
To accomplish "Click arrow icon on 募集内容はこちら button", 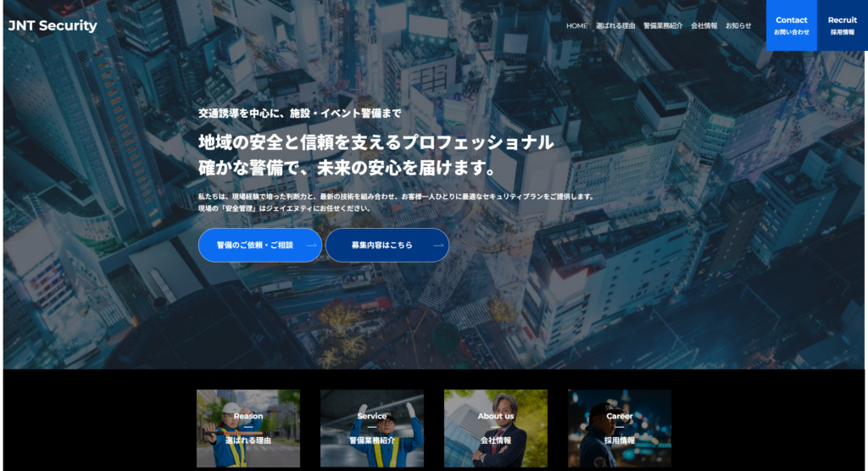I will tap(439, 245).
